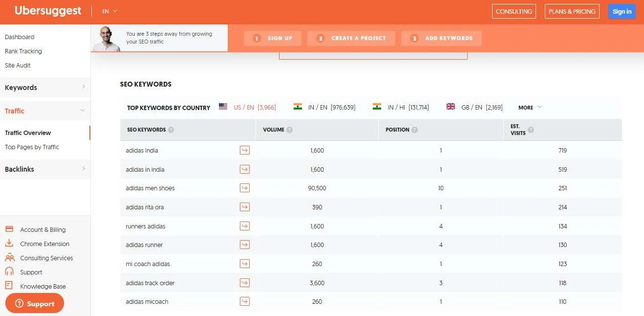Open the arrow icon for mi coach adidas
The image size is (644, 316).
click(245, 264)
